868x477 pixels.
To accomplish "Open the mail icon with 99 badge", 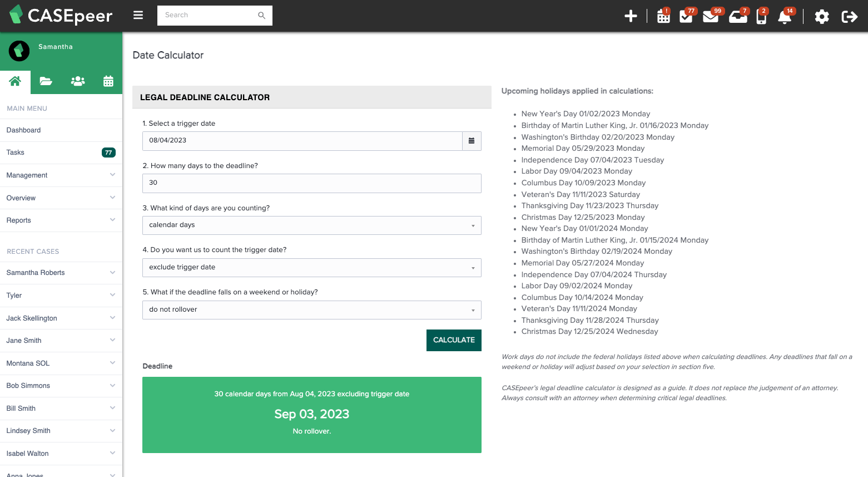I will click(710, 17).
